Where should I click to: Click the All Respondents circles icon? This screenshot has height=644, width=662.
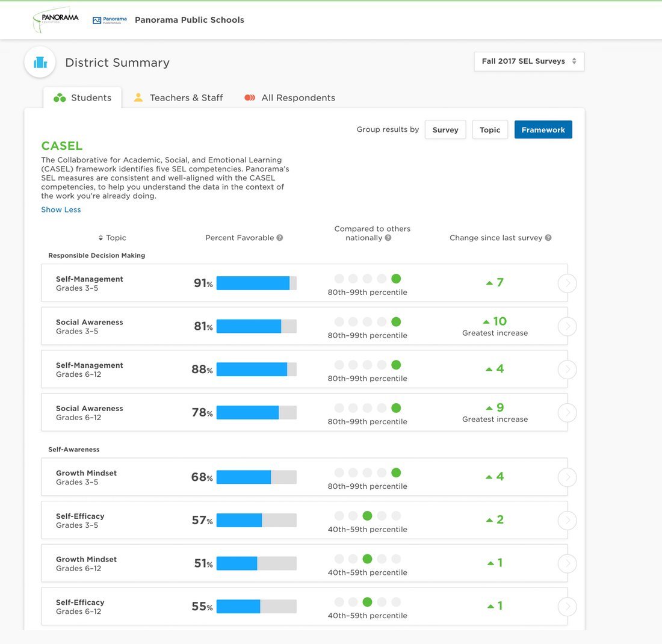point(249,97)
